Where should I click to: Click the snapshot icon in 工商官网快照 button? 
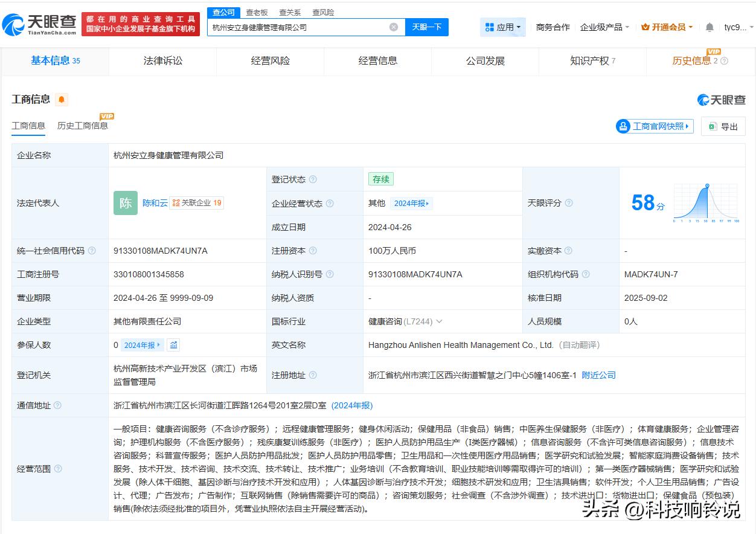click(x=623, y=126)
